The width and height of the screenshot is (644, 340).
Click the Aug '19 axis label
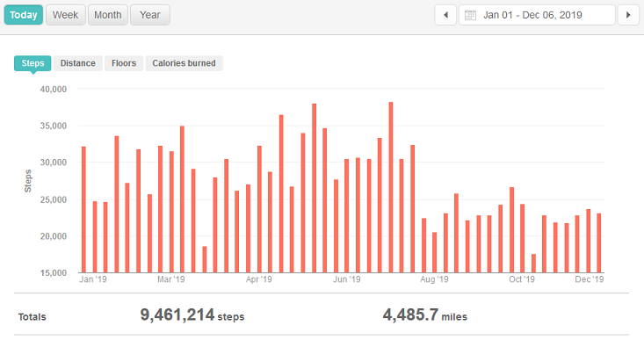coord(434,279)
